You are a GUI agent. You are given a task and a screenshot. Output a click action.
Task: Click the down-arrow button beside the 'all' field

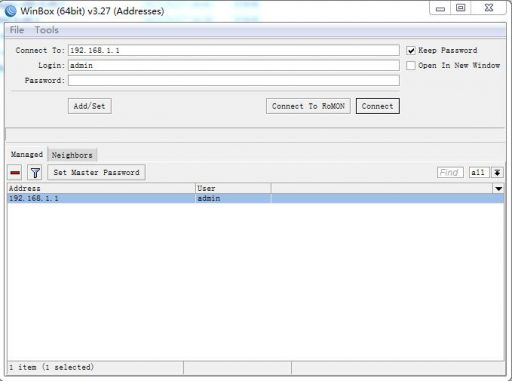tap(497, 172)
